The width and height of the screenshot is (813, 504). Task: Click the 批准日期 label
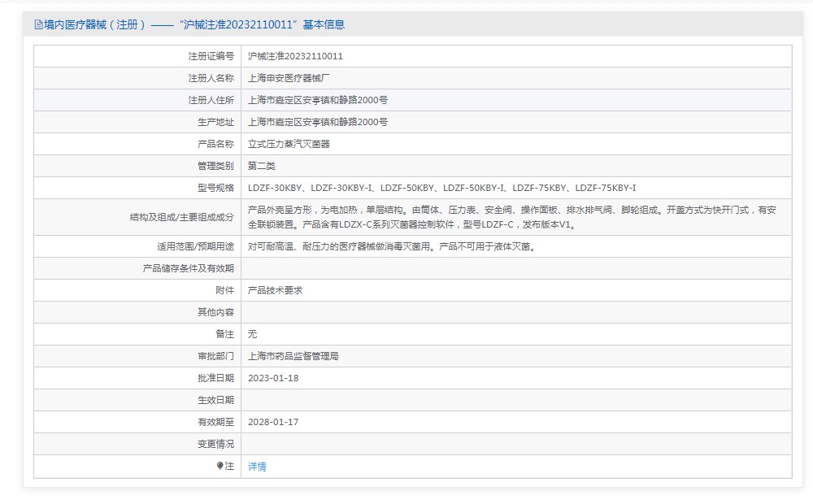(x=215, y=378)
